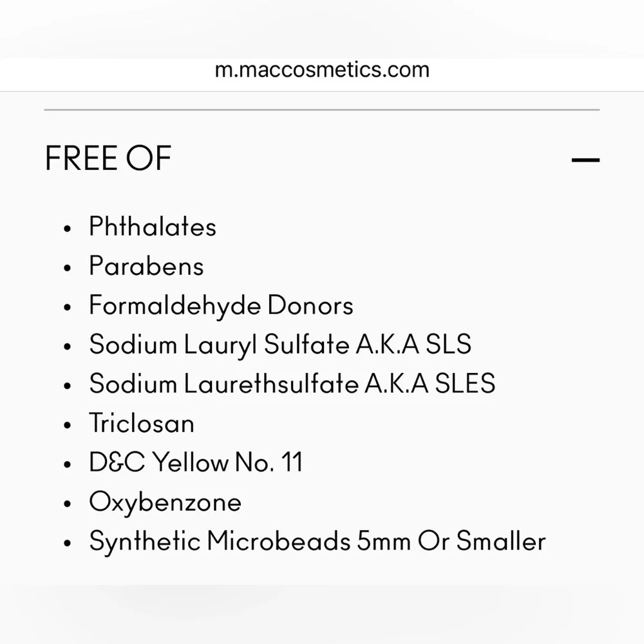Image resolution: width=644 pixels, height=644 pixels.
Task: Click Sodium Lauryl Sulfate A.K.A SLS
Action: tap(280, 345)
